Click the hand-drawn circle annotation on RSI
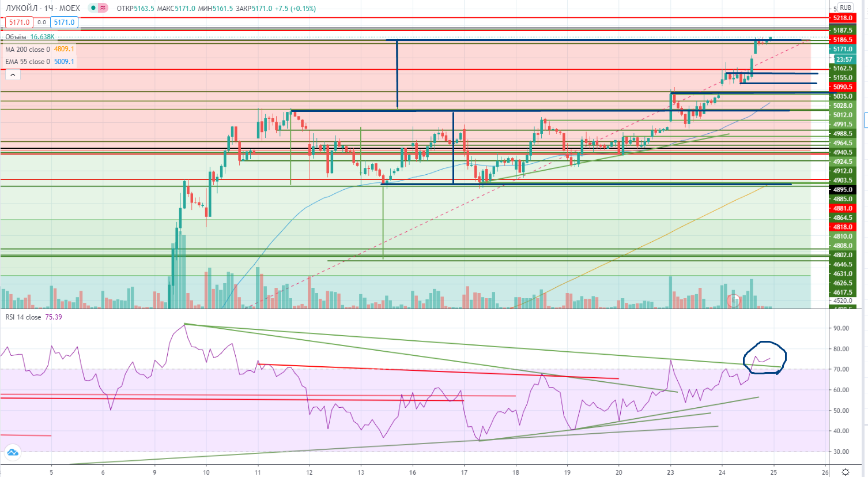 click(x=764, y=358)
